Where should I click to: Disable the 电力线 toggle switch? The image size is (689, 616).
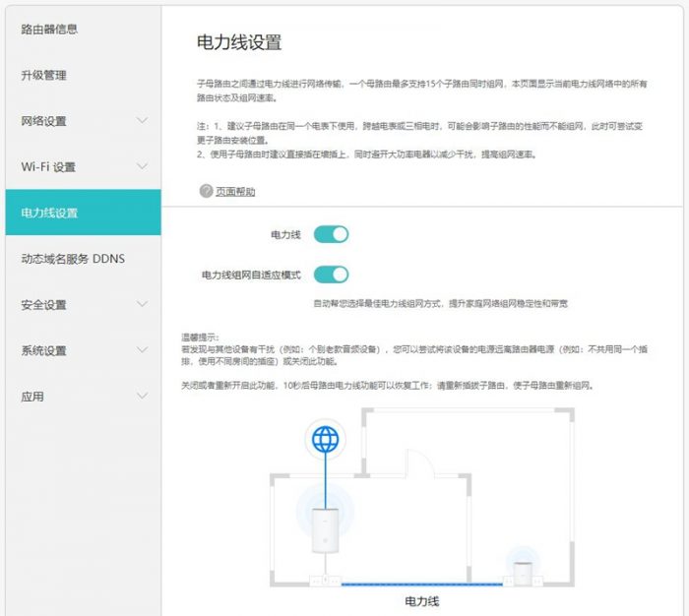[x=331, y=234]
